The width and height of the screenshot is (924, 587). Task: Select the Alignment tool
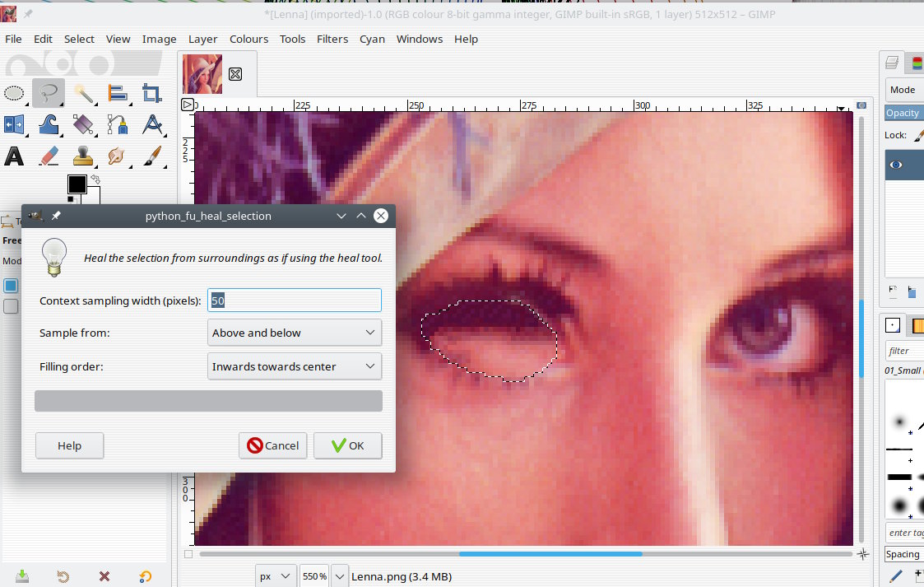click(118, 93)
